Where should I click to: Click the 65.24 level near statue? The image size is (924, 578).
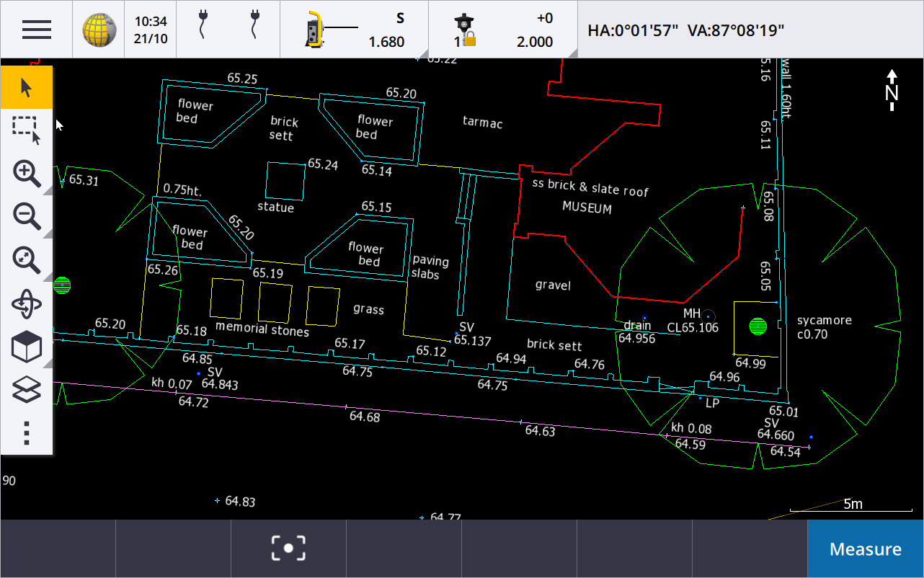(x=323, y=164)
